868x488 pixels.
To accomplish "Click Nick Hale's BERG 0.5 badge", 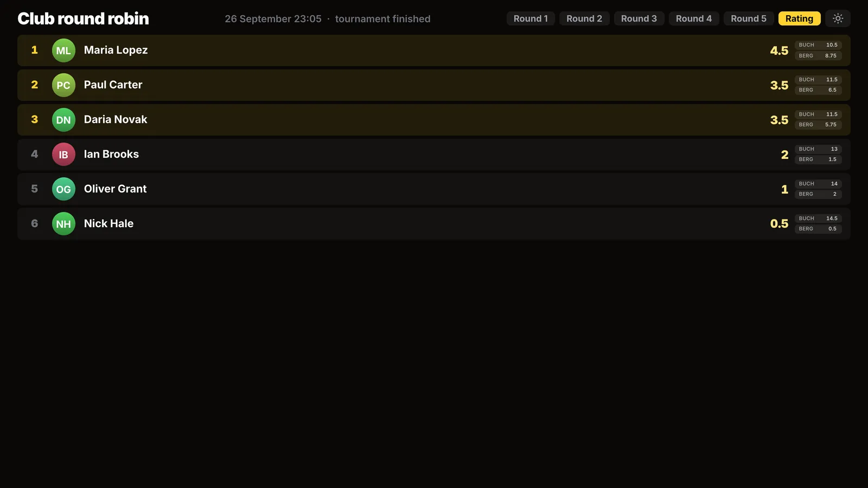I will pos(818,229).
